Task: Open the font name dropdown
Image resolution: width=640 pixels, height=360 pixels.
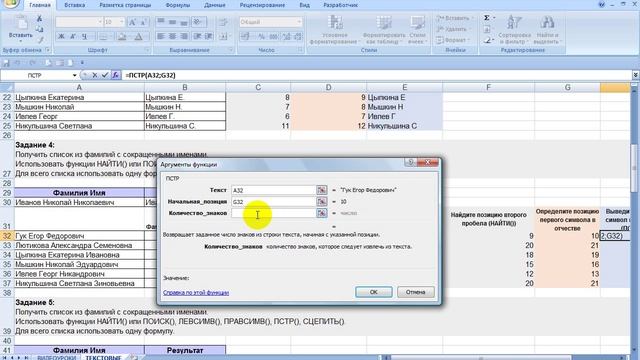Action: point(100,22)
